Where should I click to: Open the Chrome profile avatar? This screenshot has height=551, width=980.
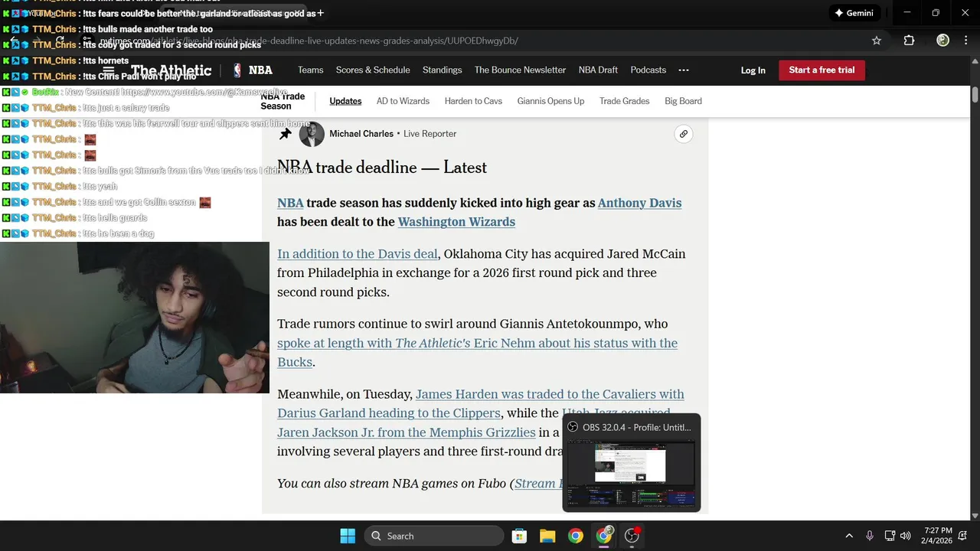coord(943,41)
